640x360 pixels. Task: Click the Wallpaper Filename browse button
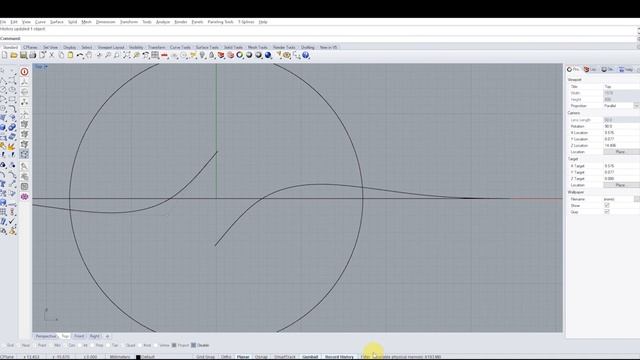tap(637, 199)
